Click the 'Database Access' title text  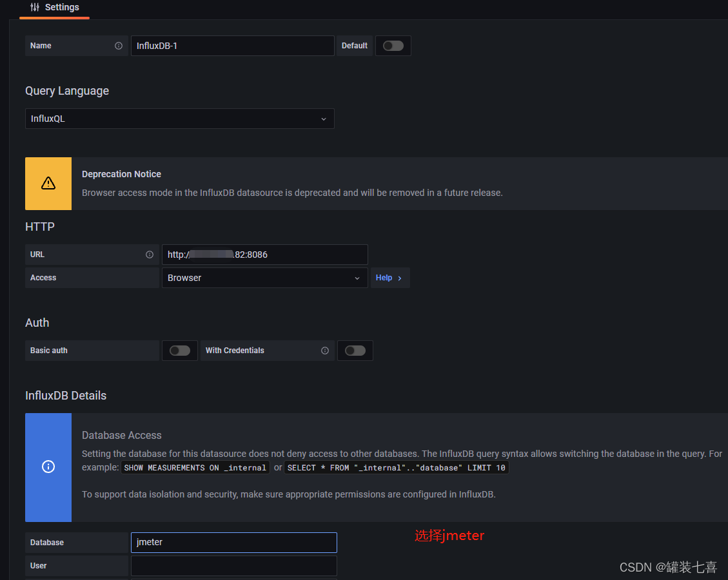(122, 436)
